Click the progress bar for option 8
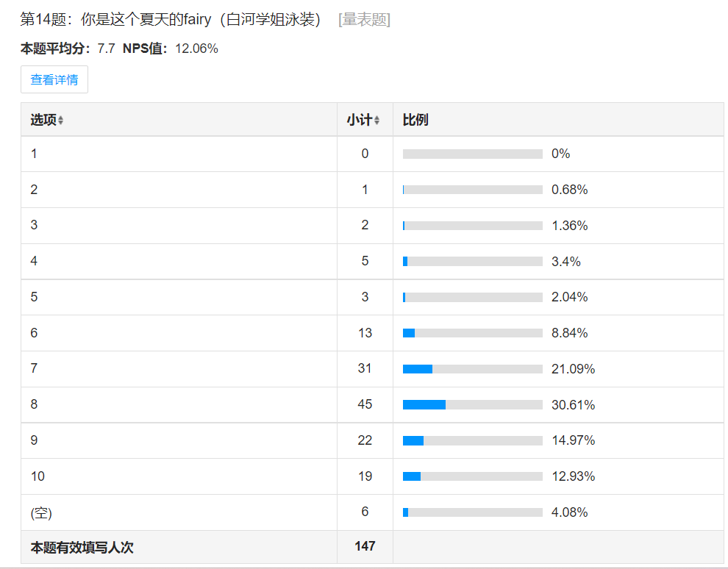This screenshot has height=569, width=728. 472,405
